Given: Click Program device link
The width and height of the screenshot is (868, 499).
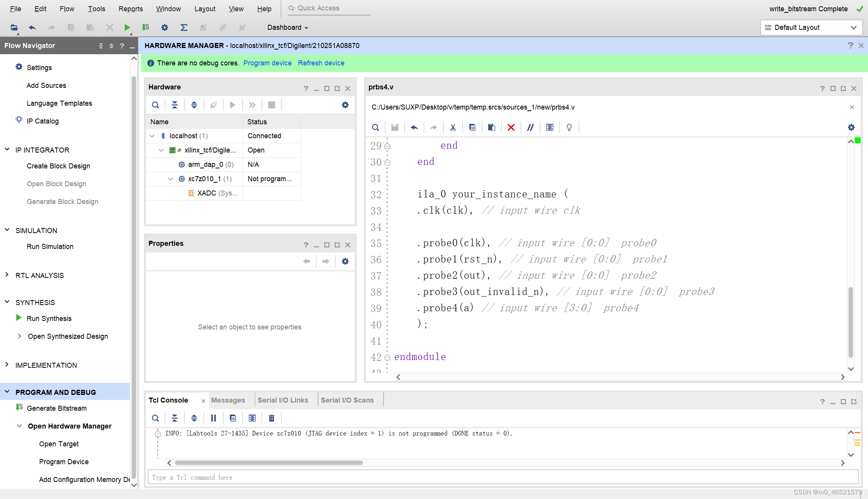Looking at the screenshot, I should 267,63.
